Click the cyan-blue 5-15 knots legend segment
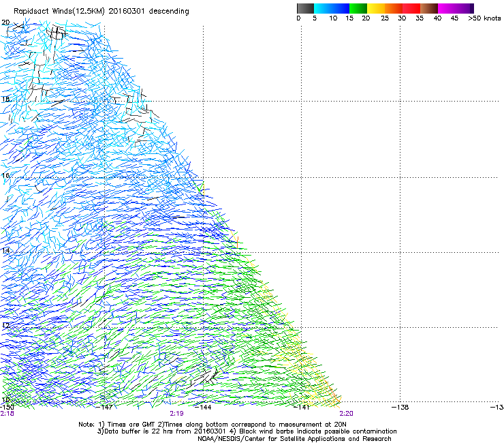The image size is (504, 443). pyautogui.click(x=332, y=8)
